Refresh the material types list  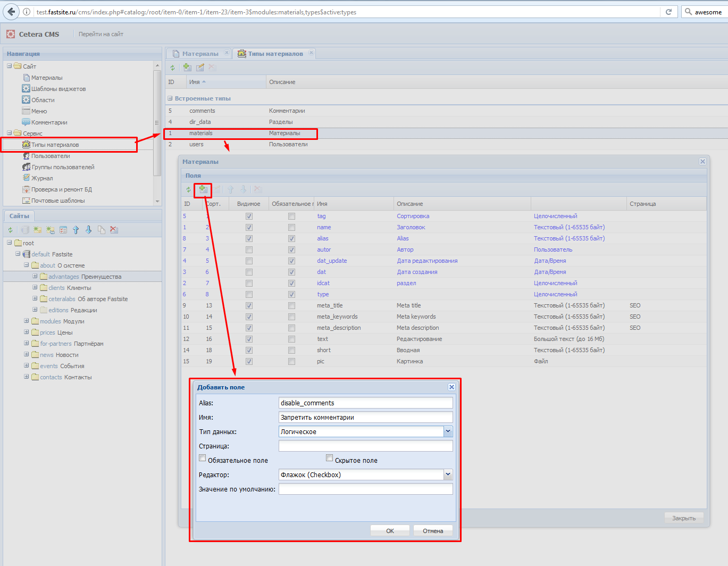coord(172,68)
